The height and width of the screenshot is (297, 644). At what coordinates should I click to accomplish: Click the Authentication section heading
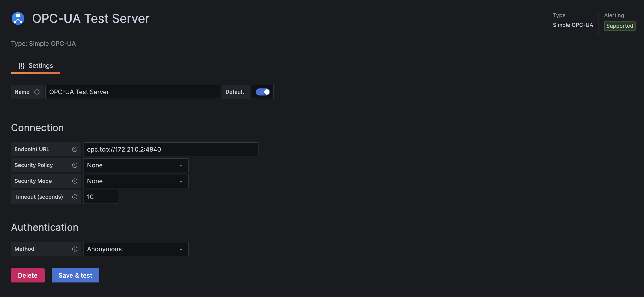coord(45,227)
